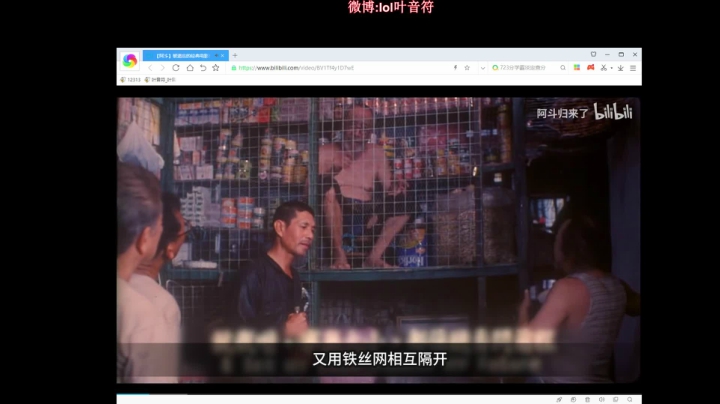This screenshot has width=720, height=404.
Task: Click the green lock security icon
Action: point(234,68)
